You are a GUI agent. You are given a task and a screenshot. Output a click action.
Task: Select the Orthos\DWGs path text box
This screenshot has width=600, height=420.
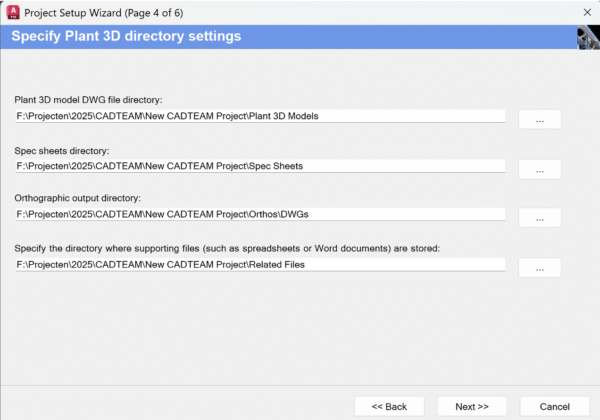[260, 214]
